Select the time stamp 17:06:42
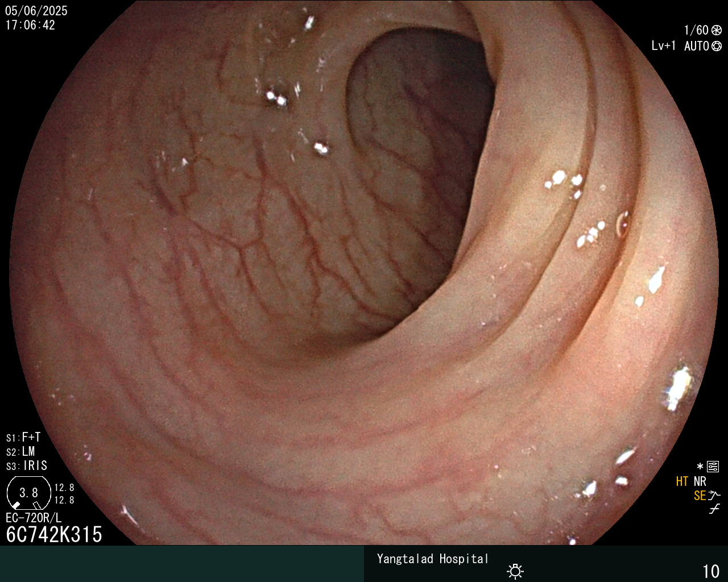Viewport: 728px width, 582px height. pos(30,25)
